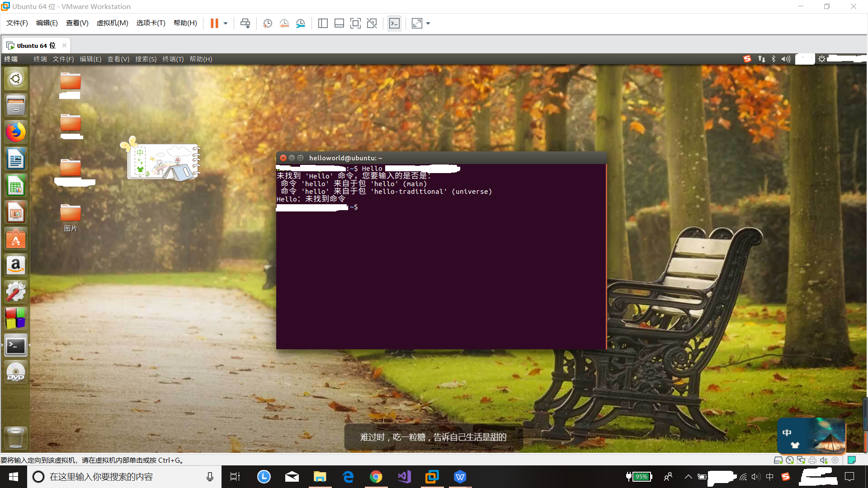Open the Ubuntu network indicator arrows
The width and height of the screenshot is (868, 488).
[762, 59]
